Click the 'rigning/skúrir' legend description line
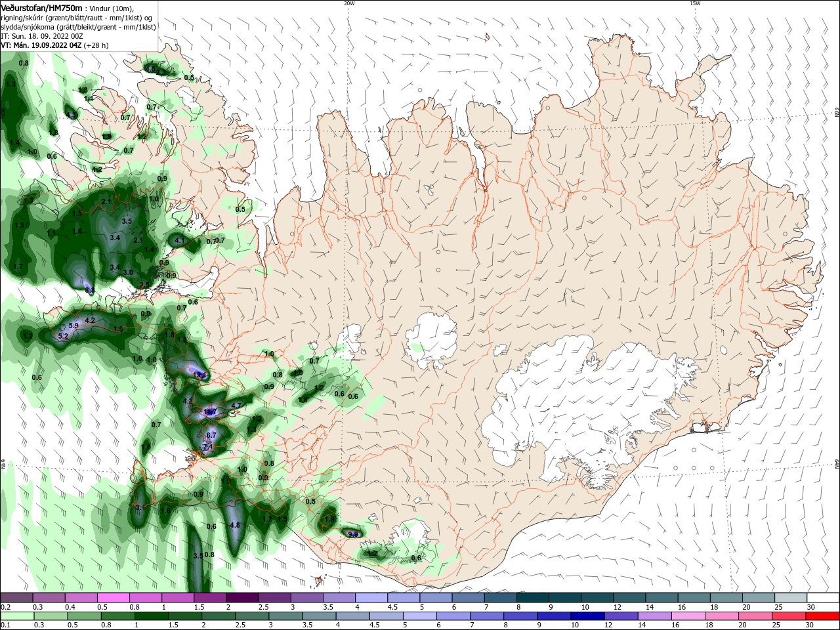This screenshot has width=840, height=630. pyautogui.click(x=76, y=18)
